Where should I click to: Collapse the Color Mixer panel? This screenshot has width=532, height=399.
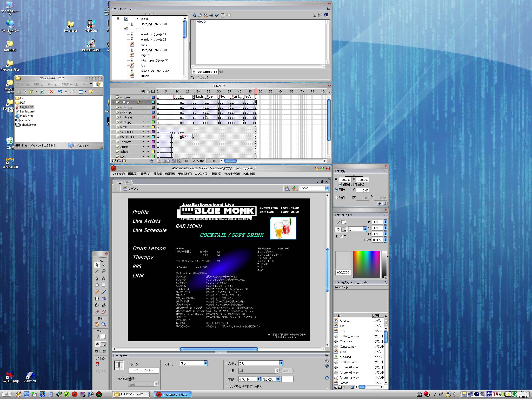(338, 215)
